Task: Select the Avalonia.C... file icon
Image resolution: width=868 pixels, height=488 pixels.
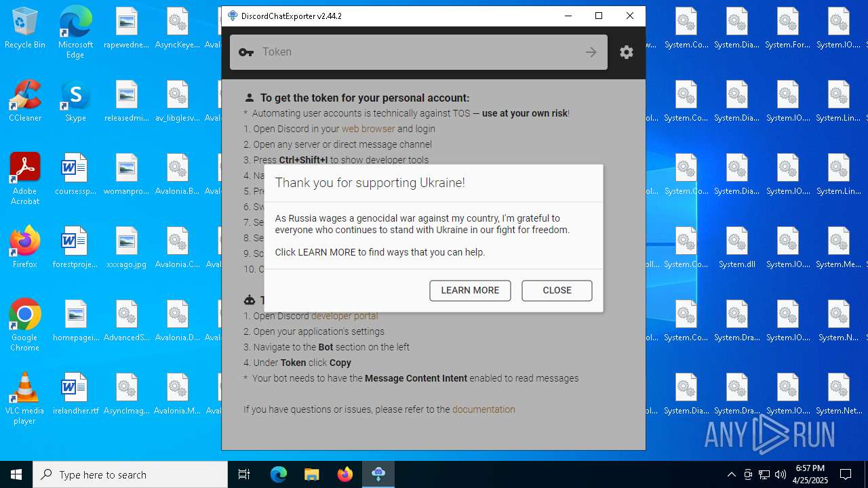Action: 178,248
